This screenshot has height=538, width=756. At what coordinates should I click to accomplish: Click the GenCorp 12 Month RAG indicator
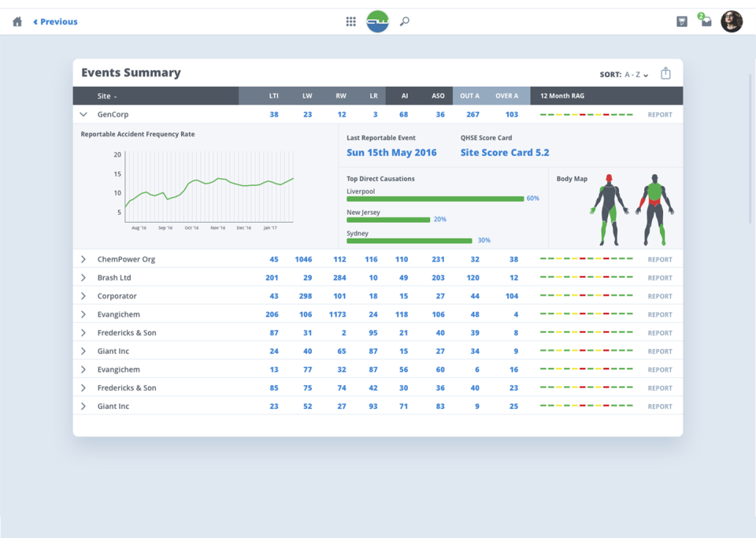(x=586, y=115)
